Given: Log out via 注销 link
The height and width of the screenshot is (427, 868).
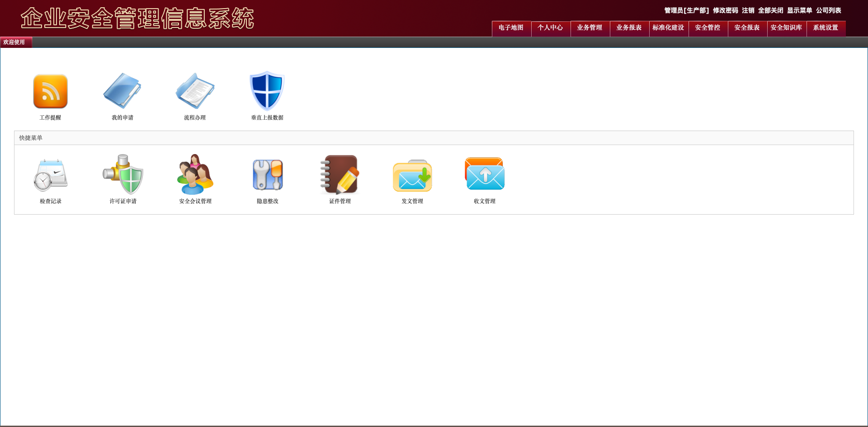Looking at the screenshot, I should pyautogui.click(x=748, y=10).
